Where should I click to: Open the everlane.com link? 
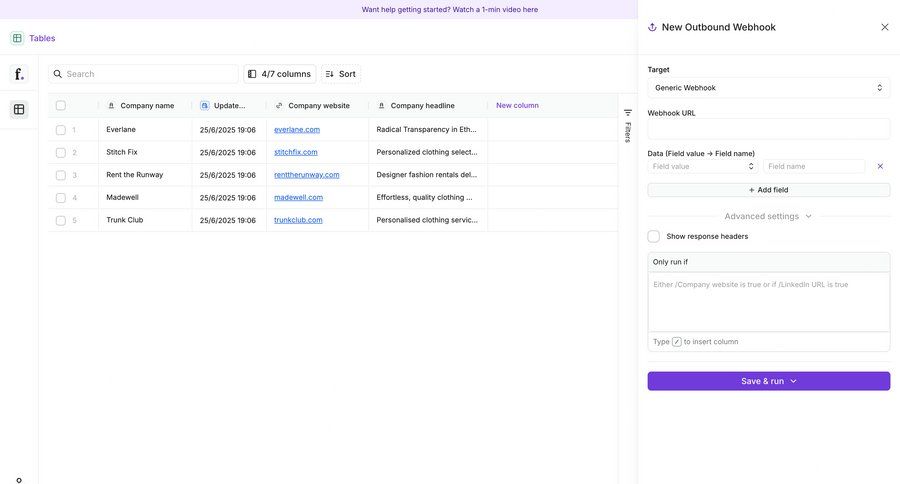point(297,130)
